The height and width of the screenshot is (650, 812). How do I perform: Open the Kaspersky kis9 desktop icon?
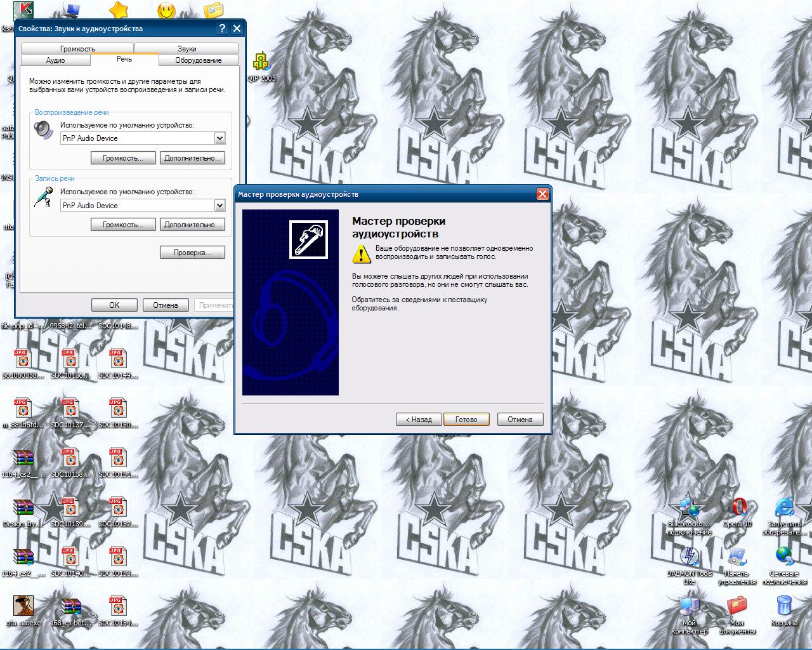[x=23, y=10]
